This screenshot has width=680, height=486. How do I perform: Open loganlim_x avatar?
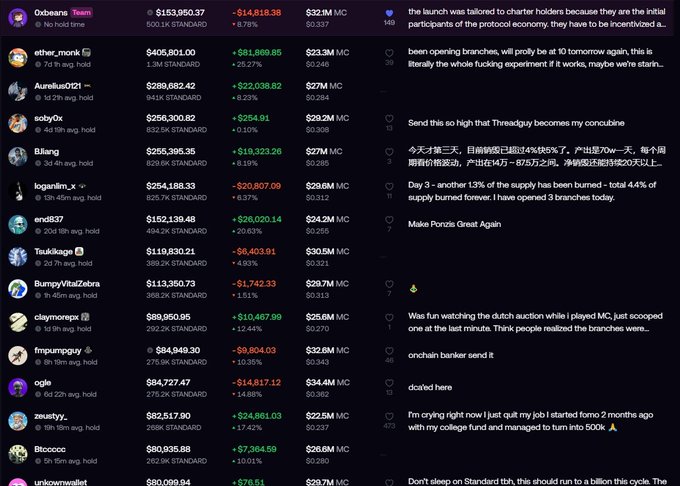tap(18, 191)
